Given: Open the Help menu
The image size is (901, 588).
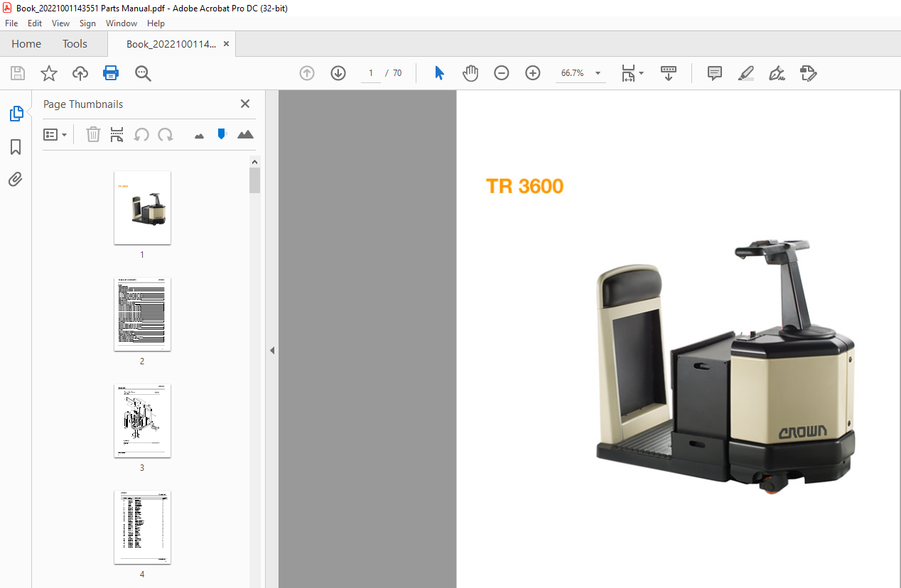Looking at the screenshot, I should tap(156, 23).
